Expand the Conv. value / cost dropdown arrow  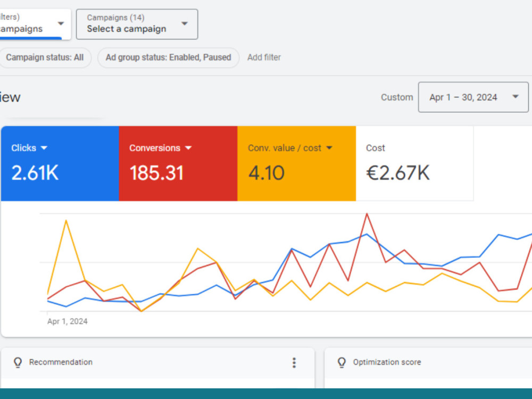[329, 148]
